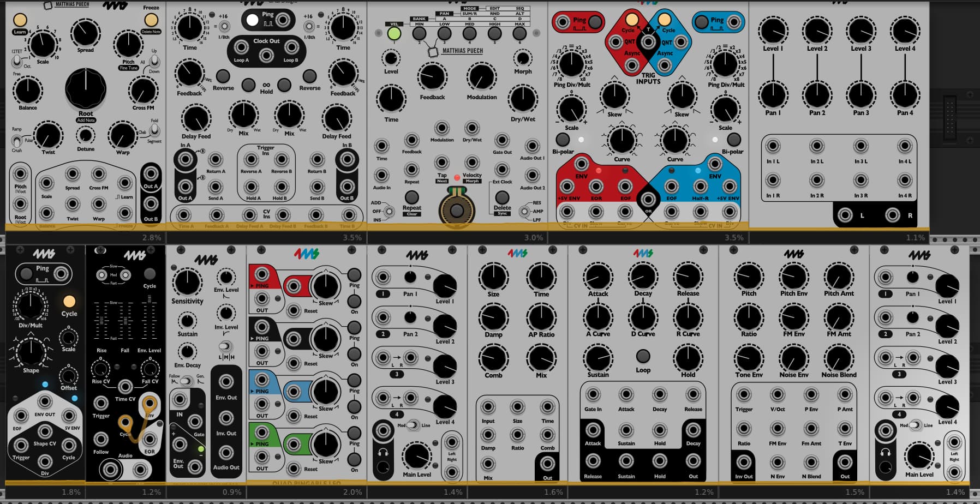This screenshot has height=504, width=980.
Task: Click the Sensitivity knob
Action: (x=187, y=282)
